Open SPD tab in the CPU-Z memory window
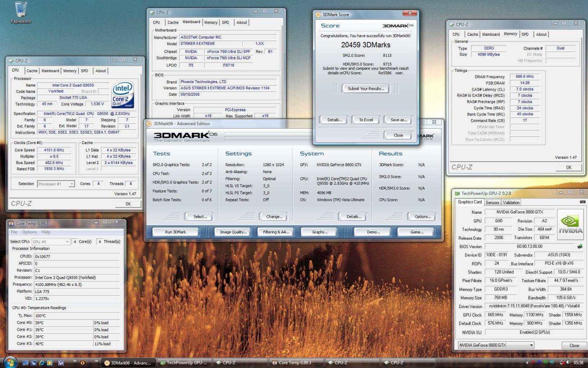The height and width of the screenshot is (368, 588). point(525,34)
